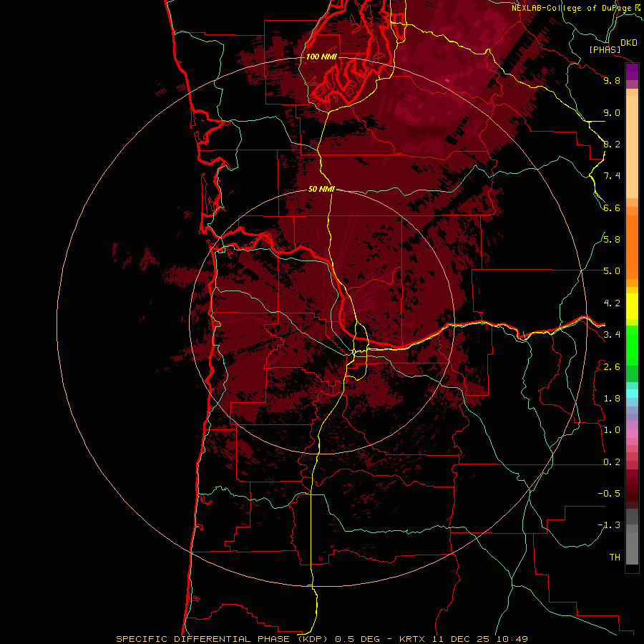The image size is (644, 644).
Task: Click the 9.0 value on the color scale
Action: click(612, 112)
